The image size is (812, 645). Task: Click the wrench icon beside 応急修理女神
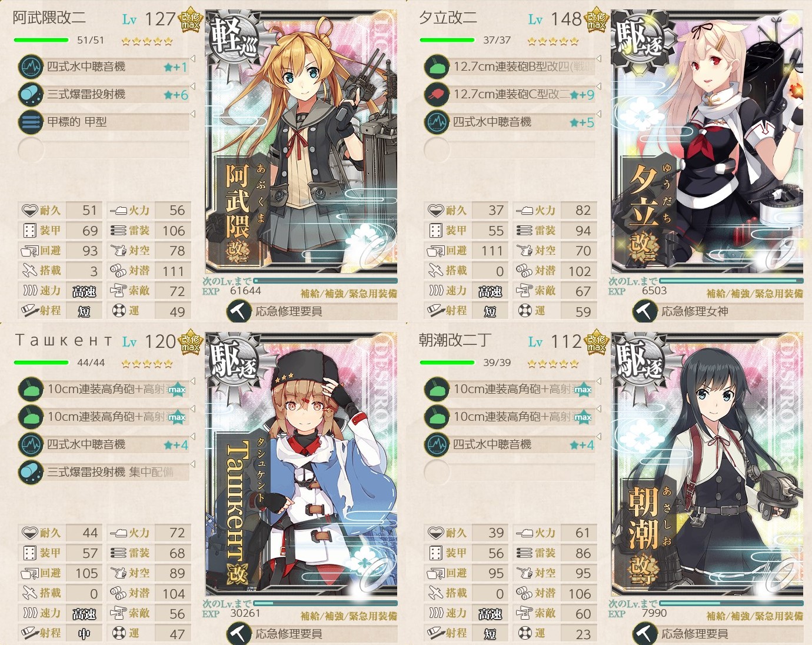pyautogui.click(x=644, y=311)
